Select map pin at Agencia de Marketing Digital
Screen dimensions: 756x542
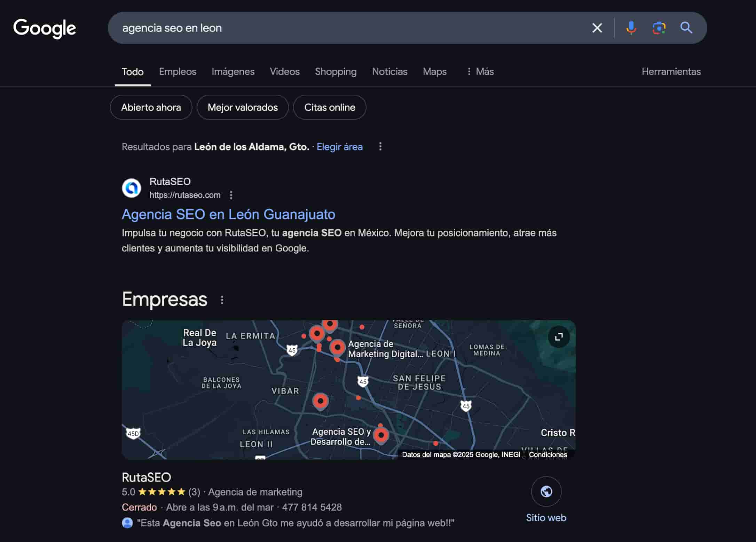click(337, 348)
